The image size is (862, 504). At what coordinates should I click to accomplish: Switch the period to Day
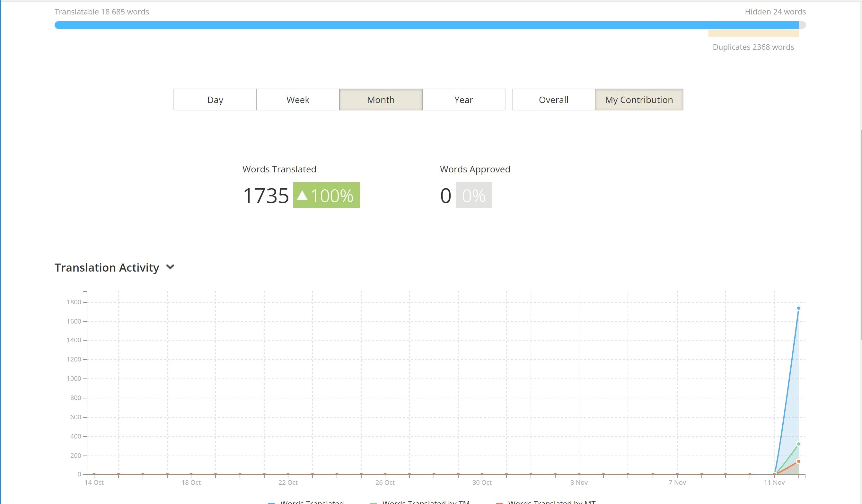pos(215,100)
